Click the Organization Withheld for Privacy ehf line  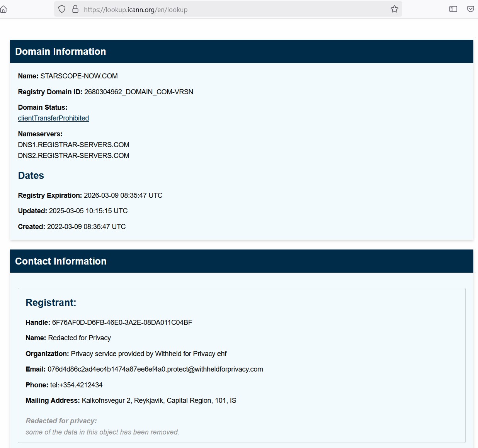(x=126, y=354)
